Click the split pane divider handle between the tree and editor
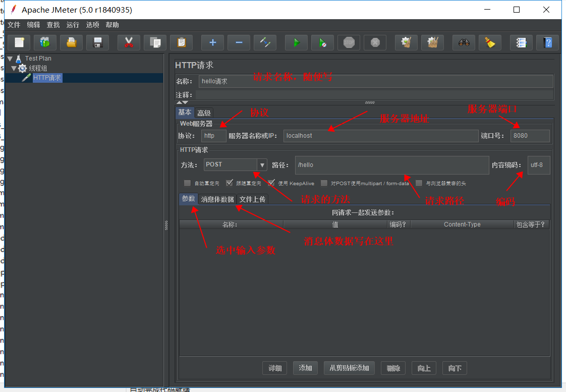 tap(166, 225)
